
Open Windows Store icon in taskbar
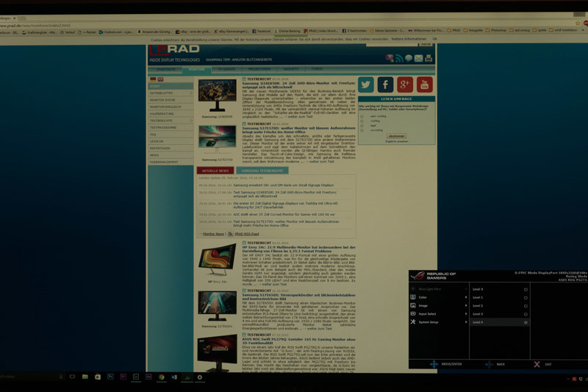98,377
